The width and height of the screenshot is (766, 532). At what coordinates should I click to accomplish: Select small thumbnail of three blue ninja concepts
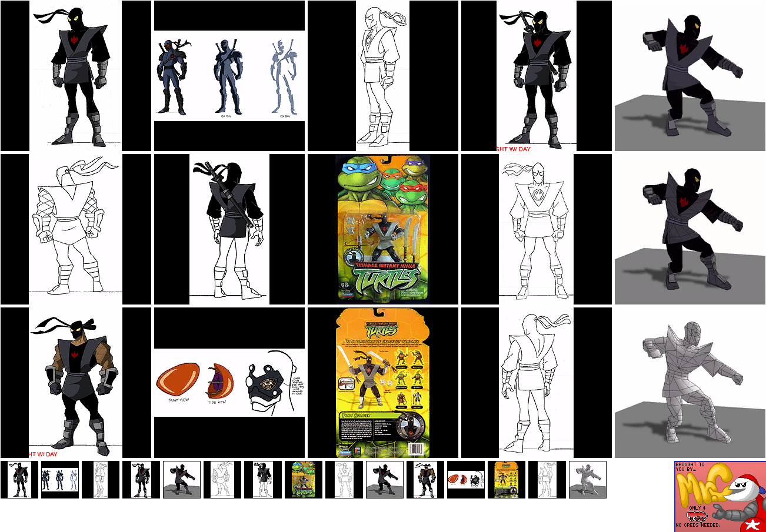[60, 480]
